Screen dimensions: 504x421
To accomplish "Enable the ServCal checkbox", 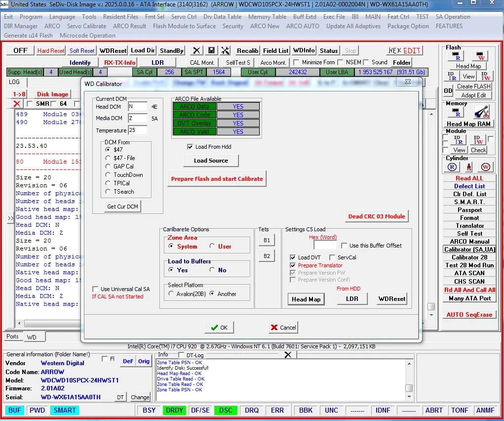I will click(x=332, y=257).
